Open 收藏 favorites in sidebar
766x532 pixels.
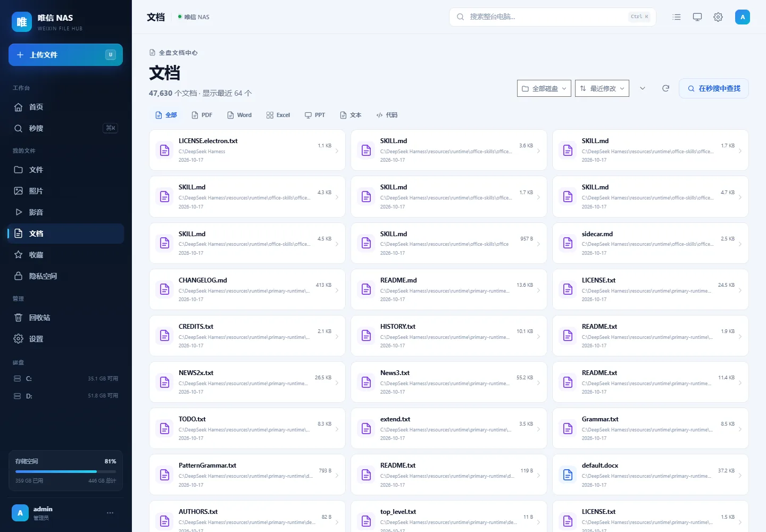(x=66, y=255)
